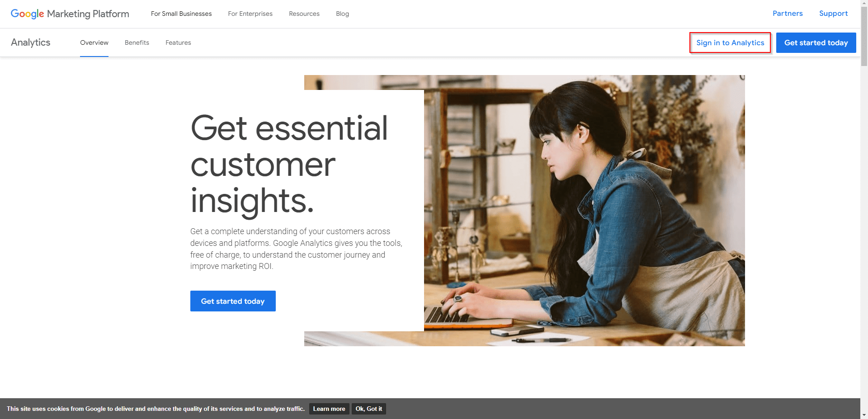Open the Resources menu item

click(304, 14)
